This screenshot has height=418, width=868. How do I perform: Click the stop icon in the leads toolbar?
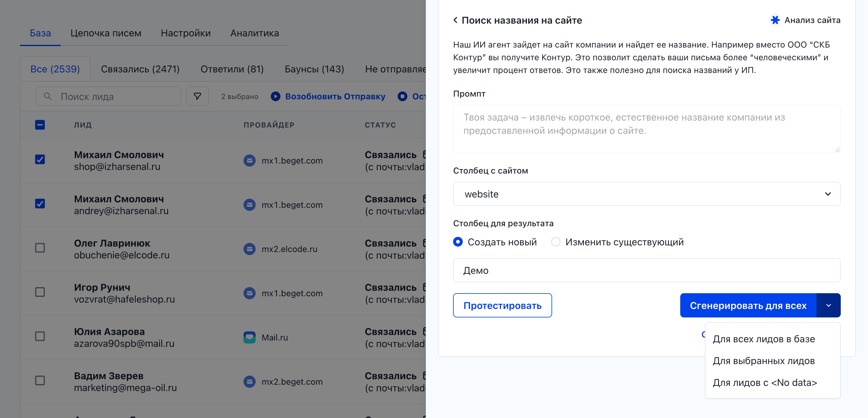click(402, 96)
